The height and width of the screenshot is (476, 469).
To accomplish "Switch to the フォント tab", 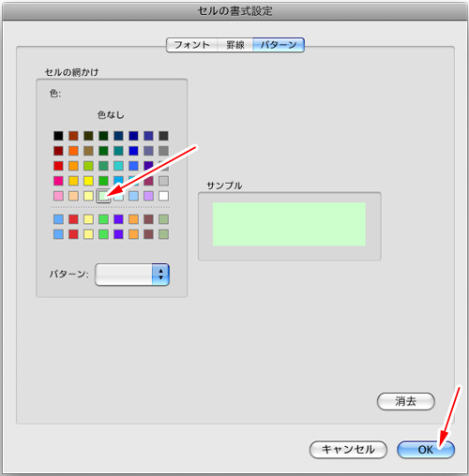I will [191, 45].
